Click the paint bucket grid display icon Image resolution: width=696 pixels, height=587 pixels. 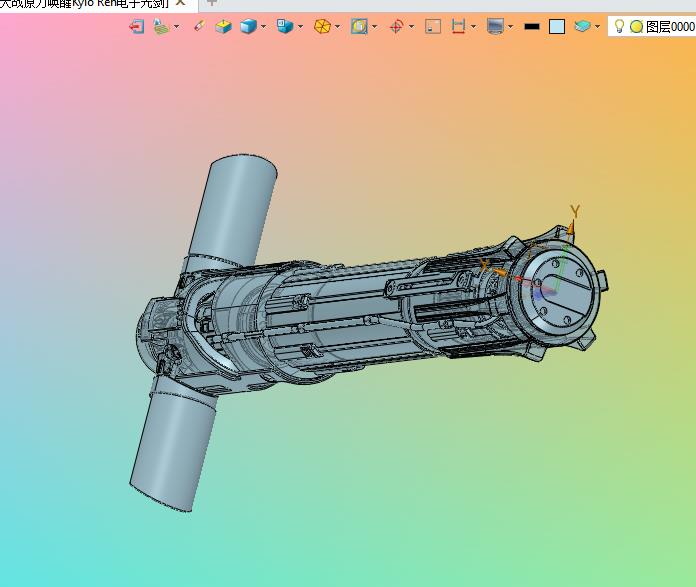coord(162,27)
